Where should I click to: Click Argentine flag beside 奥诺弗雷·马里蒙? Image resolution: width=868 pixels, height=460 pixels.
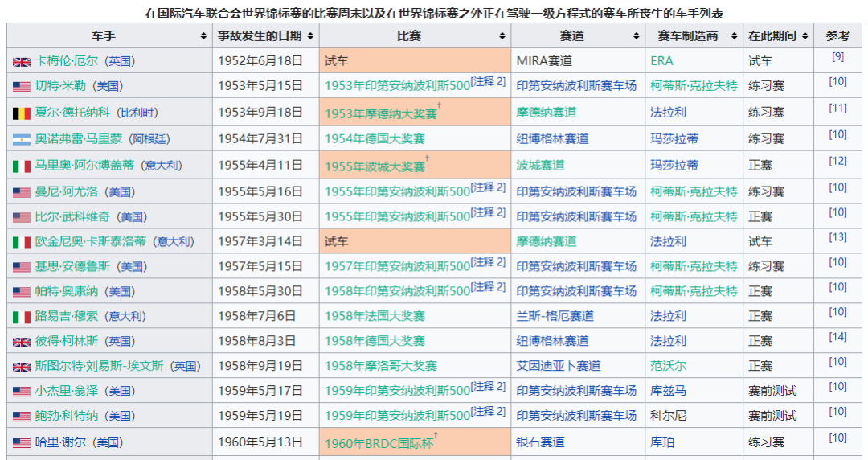pyautogui.click(x=22, y=140)
